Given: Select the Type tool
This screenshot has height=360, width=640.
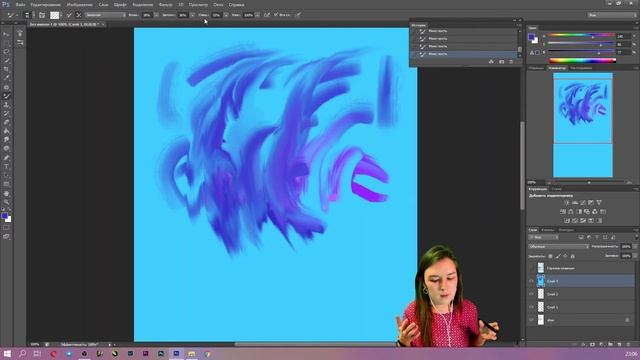Looking at the screenshot, I should [x=6, y=167].
